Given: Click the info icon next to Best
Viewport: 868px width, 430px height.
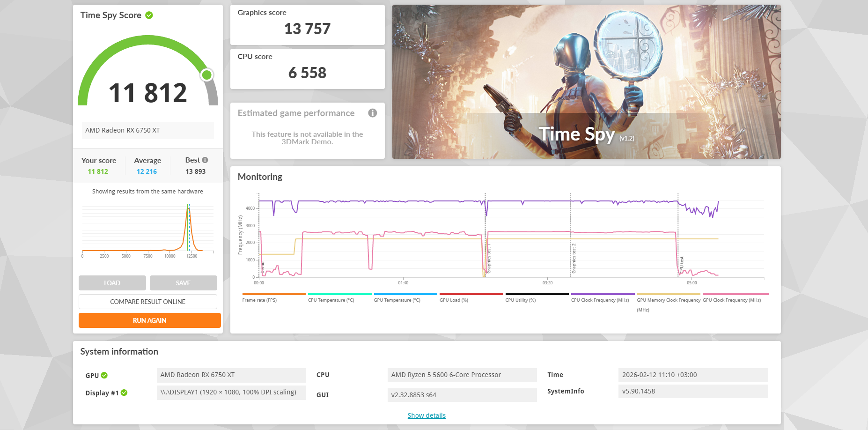Looking at the screenshot, I should point(205,160).
